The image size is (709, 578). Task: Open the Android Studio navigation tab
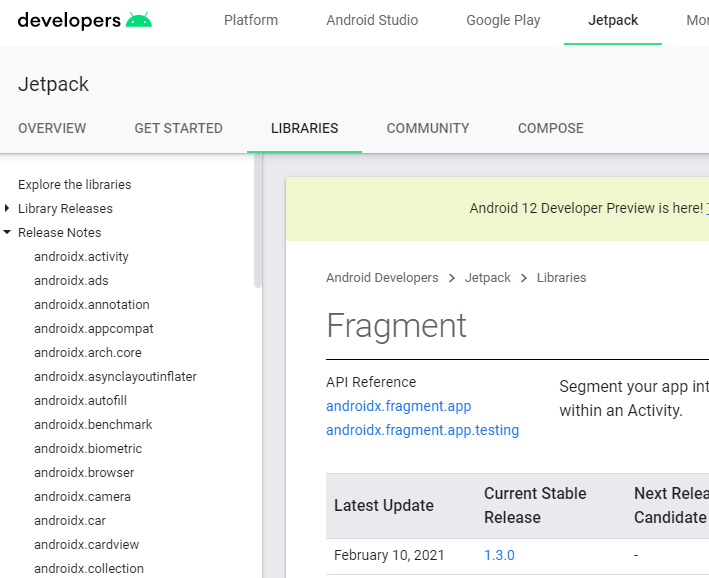[372, 20]
